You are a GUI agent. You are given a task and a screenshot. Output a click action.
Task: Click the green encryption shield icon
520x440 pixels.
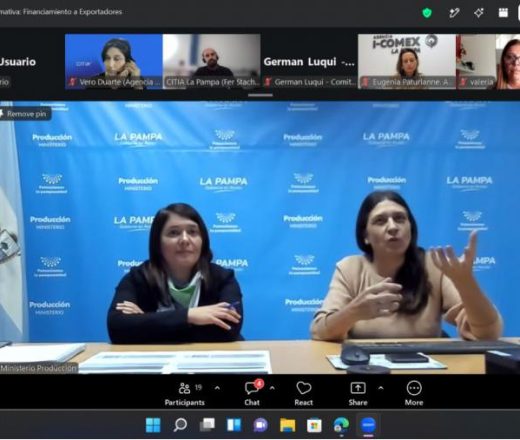click(427, 13)
